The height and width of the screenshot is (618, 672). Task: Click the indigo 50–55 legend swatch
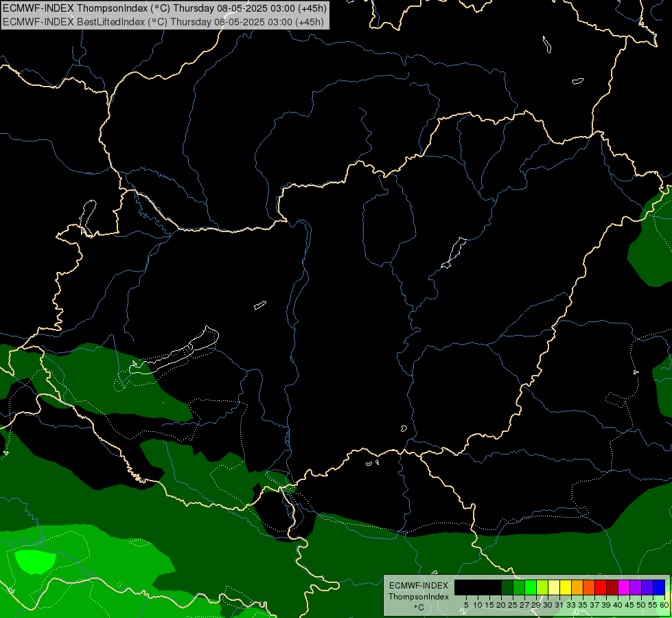647,587
